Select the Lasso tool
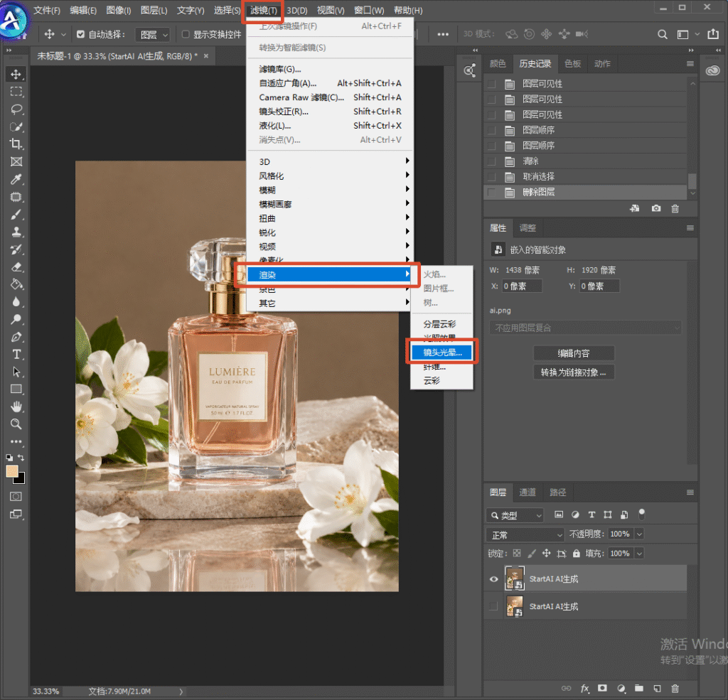 [x=16, y=109]
